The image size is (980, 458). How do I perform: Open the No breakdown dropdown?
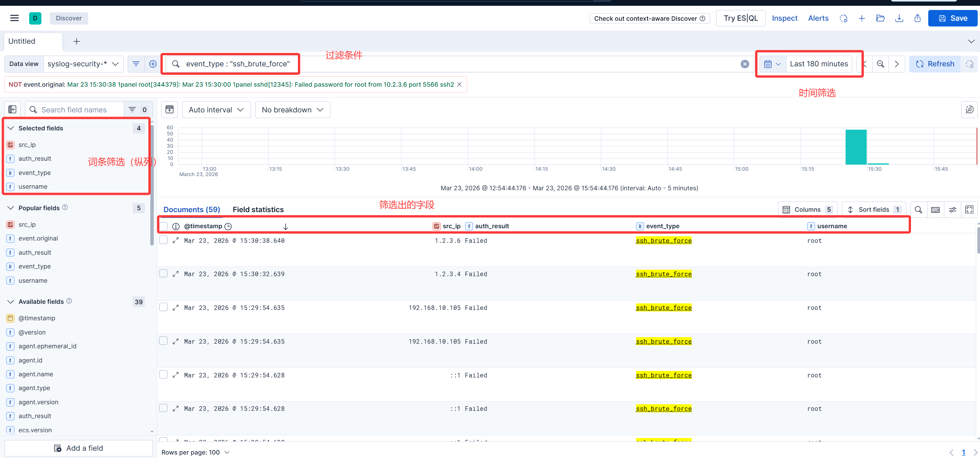pos(293,110)
